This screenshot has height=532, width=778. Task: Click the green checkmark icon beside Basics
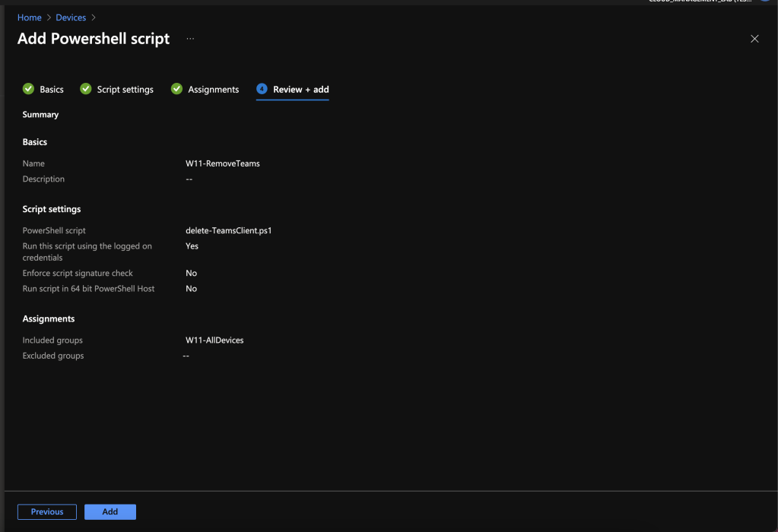[x=29, y=89]
